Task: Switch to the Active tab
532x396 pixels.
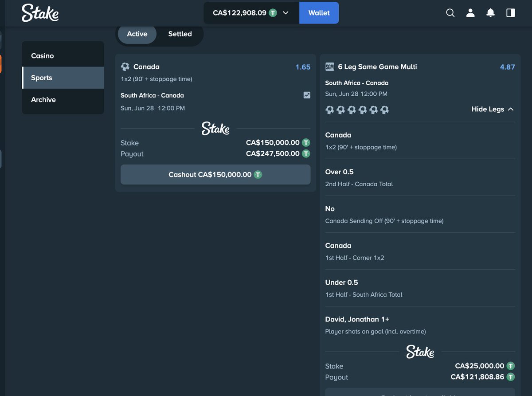Action: tap(137, 34)
